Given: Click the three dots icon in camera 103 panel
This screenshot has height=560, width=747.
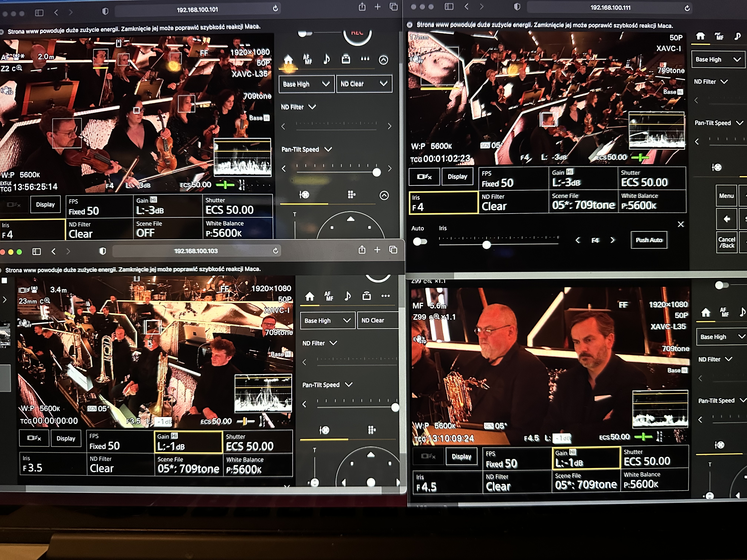Looking at the screenshot, I should coord(385,296).
